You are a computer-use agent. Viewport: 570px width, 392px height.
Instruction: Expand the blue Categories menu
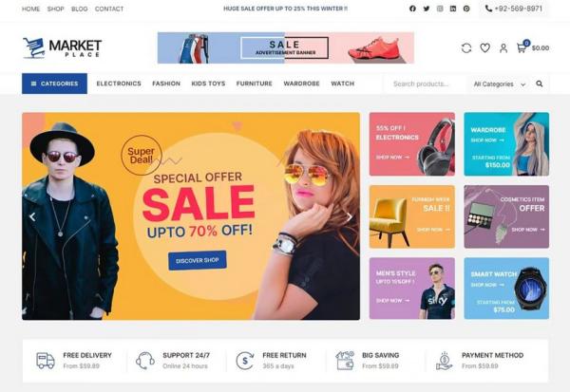tap(54, 84)
